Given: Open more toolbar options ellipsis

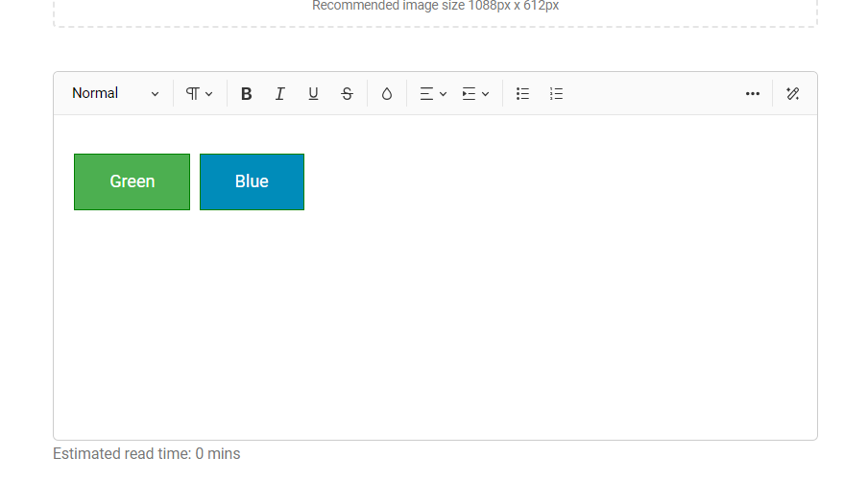Looking at the screenshot, I should 753,93.
